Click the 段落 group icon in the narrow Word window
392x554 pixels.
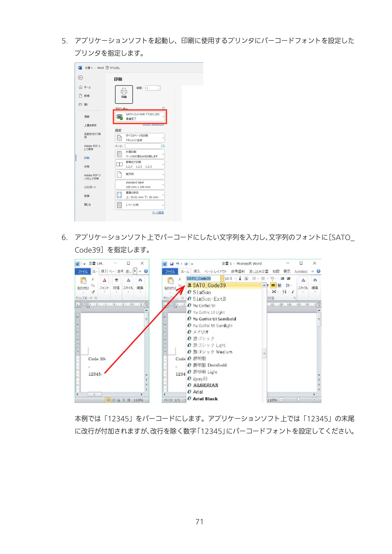116,280
